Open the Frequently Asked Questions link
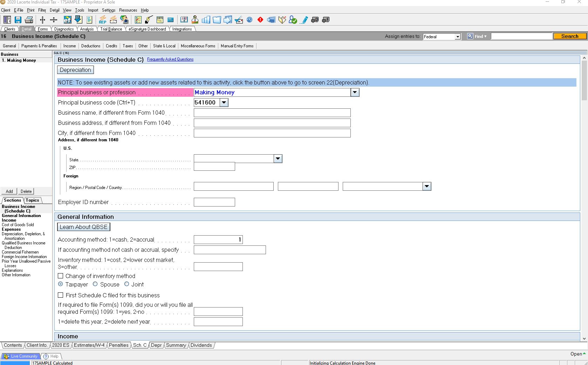The height and width of the screenshot is (365, 588). click(170, 59)
